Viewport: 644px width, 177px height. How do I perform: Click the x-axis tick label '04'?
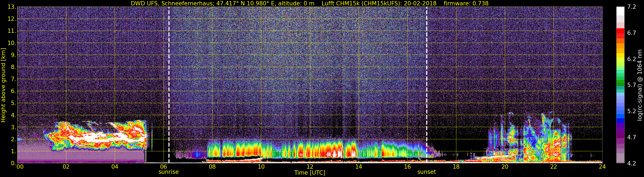point(115,167)
